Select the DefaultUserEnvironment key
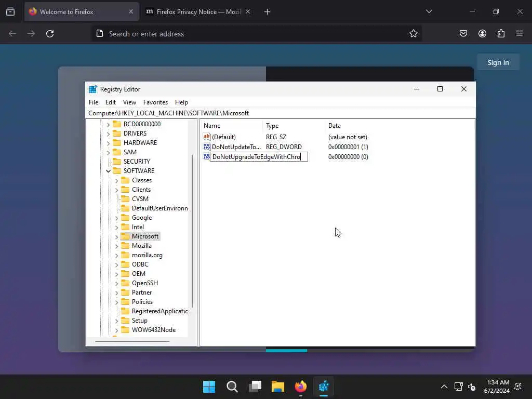 (x=154, y=208)
